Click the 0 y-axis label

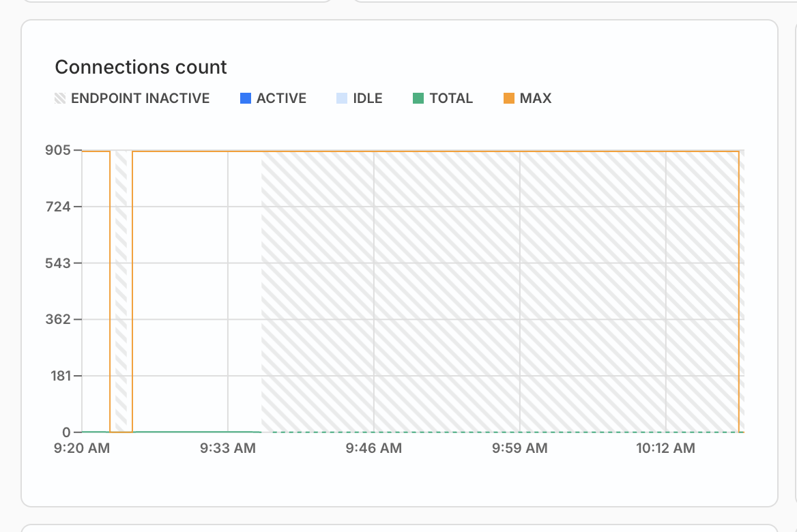pyautogui.click(x=67, y=432)
